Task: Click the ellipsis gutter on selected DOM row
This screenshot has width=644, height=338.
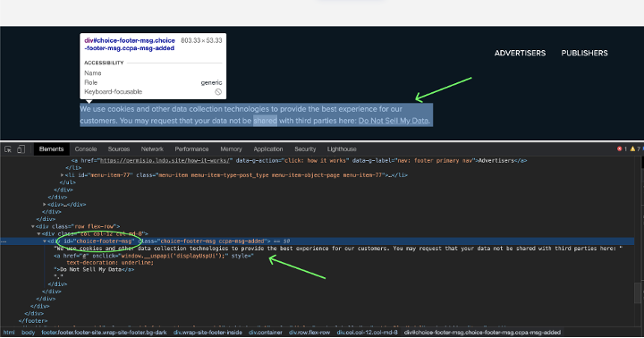Action: [x=4, y=241]
